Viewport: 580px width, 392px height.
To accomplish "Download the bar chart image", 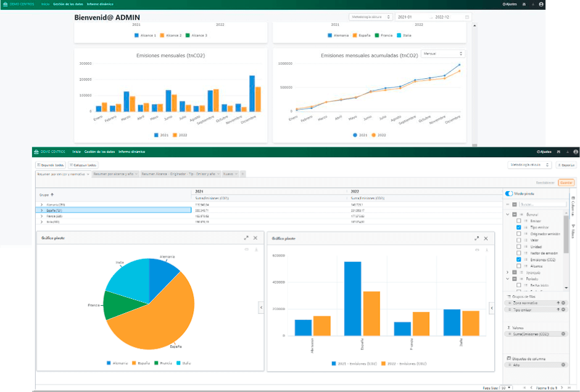I will click(x=486, y=250).
